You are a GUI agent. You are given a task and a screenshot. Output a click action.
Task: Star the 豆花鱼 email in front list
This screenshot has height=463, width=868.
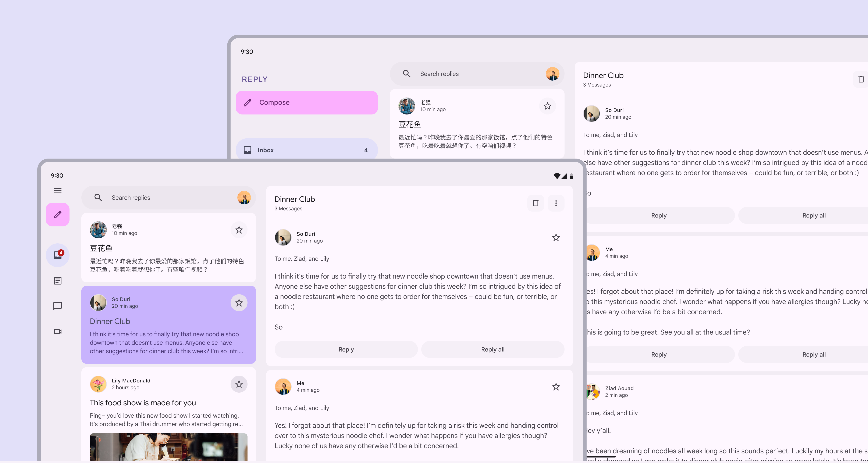[239, 230]
